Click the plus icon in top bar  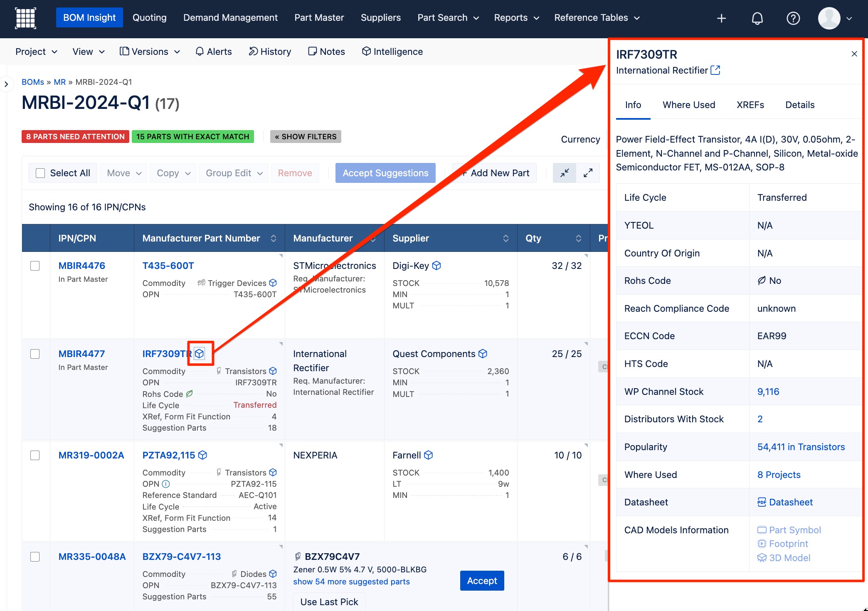click(721, 18)
